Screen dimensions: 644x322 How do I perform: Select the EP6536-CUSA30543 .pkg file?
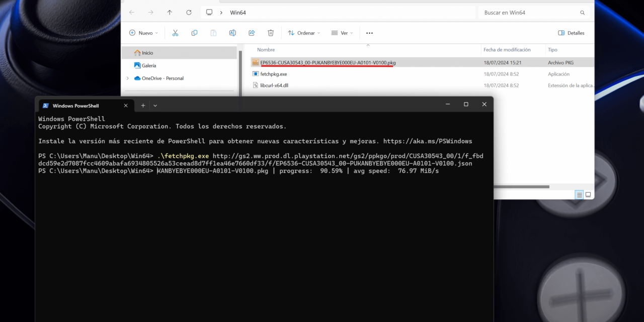point(423,62)
